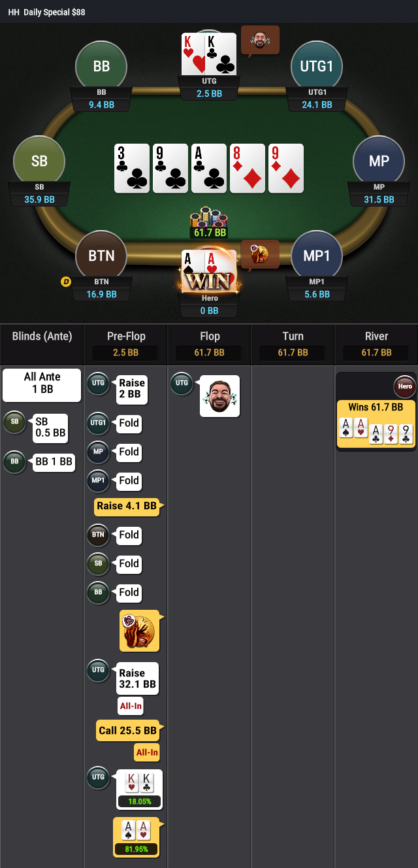Click the Raise 4.1 BB hero action
This screenshot has height=868, width=418.
coord(128,506)
